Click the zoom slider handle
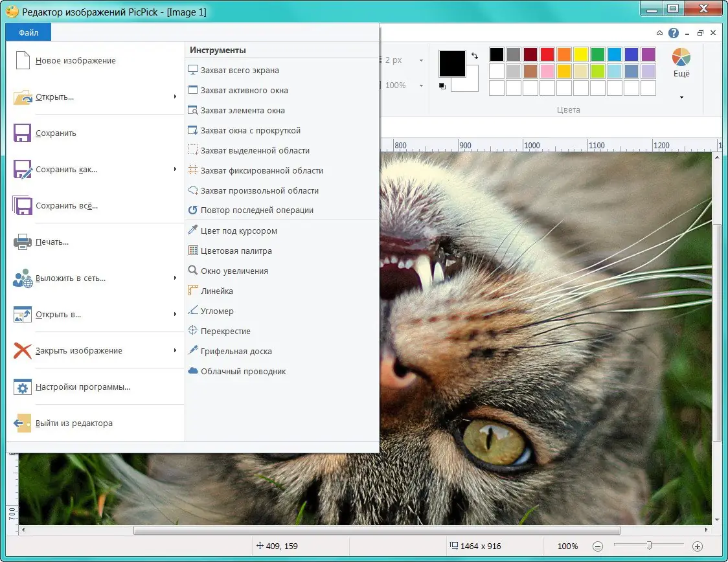This screenshot has width=728, height=562. coord(649,546)
